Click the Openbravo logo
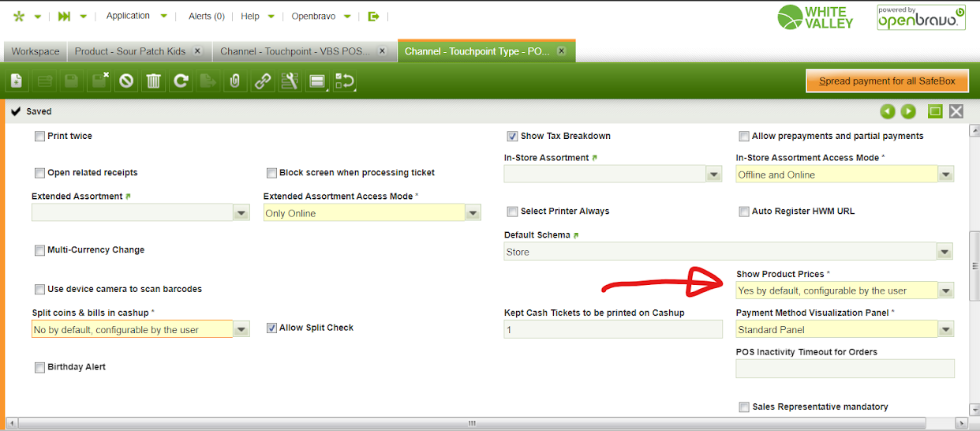The height and width of the screenshot is (431, 980). tap(922, 17)
